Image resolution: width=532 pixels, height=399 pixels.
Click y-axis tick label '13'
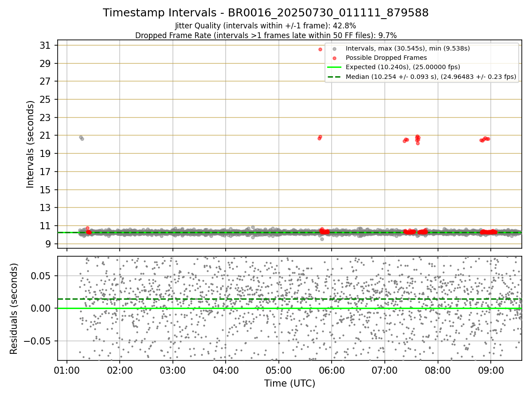(45, 208)
